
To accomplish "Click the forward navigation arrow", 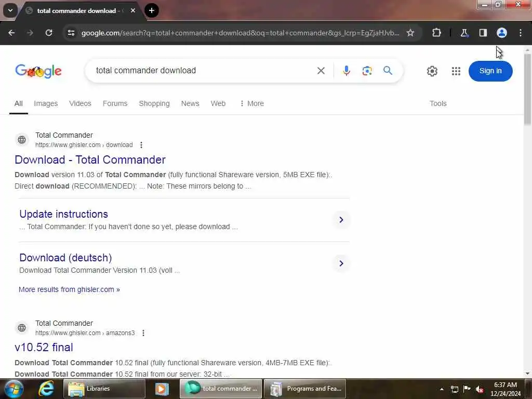I will [x=30, y=33].
